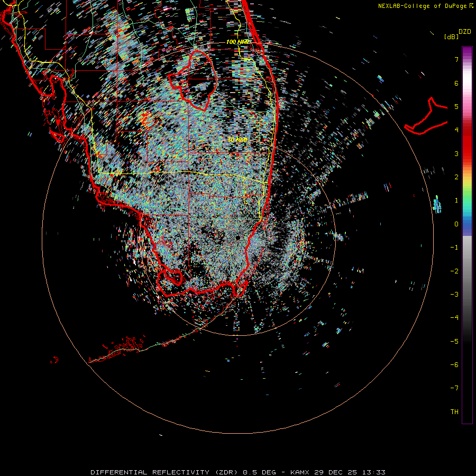Click the DIFFERENTIAL REFLECTIVITY (ZDR) caption text
476x476 pixels.
(164, 472)
